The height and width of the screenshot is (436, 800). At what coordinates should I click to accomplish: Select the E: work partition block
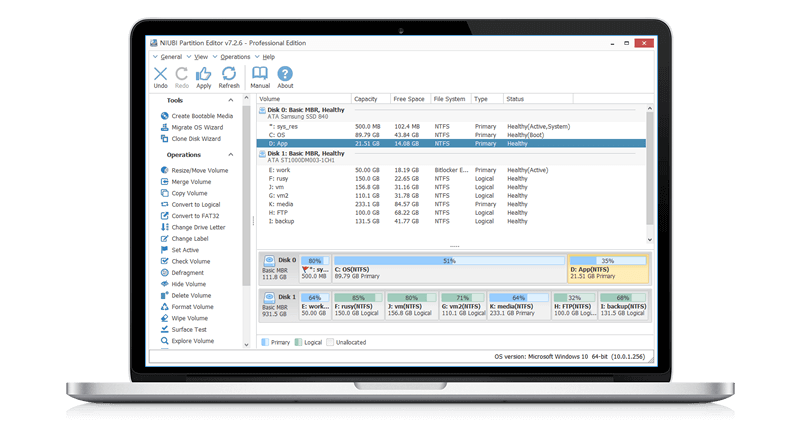point(315,305)
